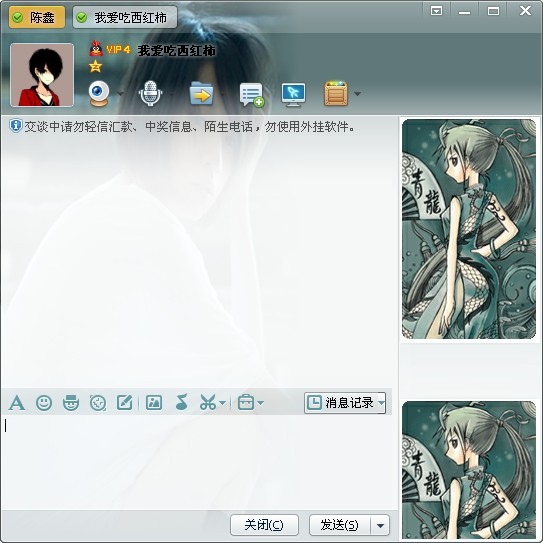Open the applications box icon

pyautogui.click(x=336, y=94)
